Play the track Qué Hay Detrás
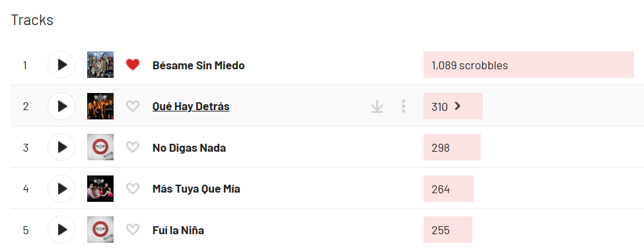644x248 pixels. tap(61, 106)
